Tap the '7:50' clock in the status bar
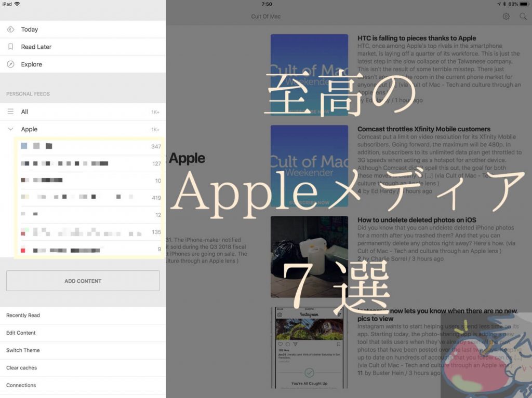The image size is (532, 398). (267, 4)
